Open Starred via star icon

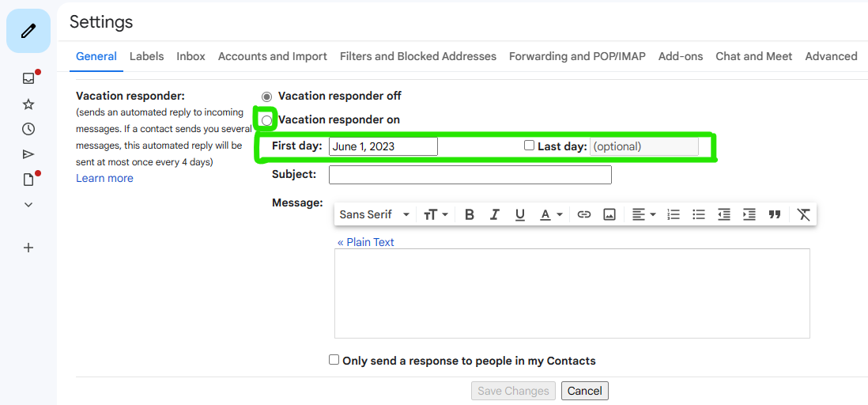[x=28, y=104]
